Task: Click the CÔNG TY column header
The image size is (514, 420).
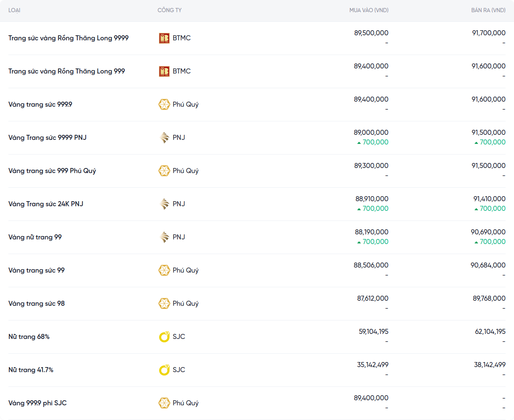Action: tap(169, 10)
